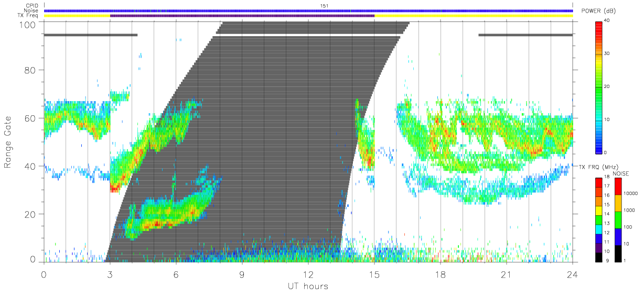Click the '40' label on POWER scale
644x297 pixels.
pos(608,20)
